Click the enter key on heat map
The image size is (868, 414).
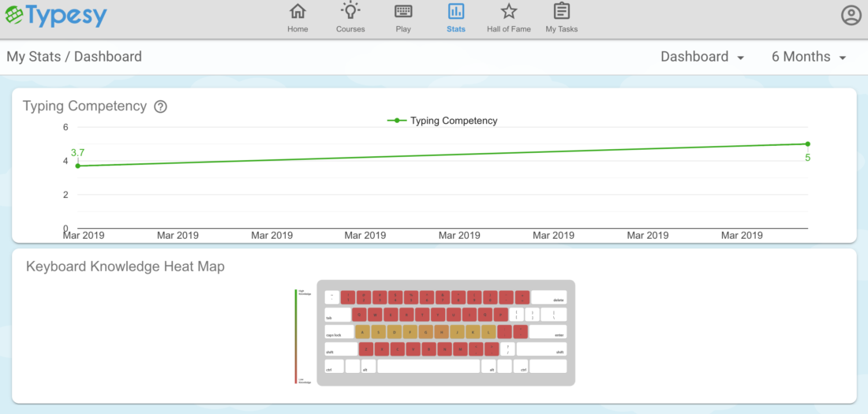[548, 332]
